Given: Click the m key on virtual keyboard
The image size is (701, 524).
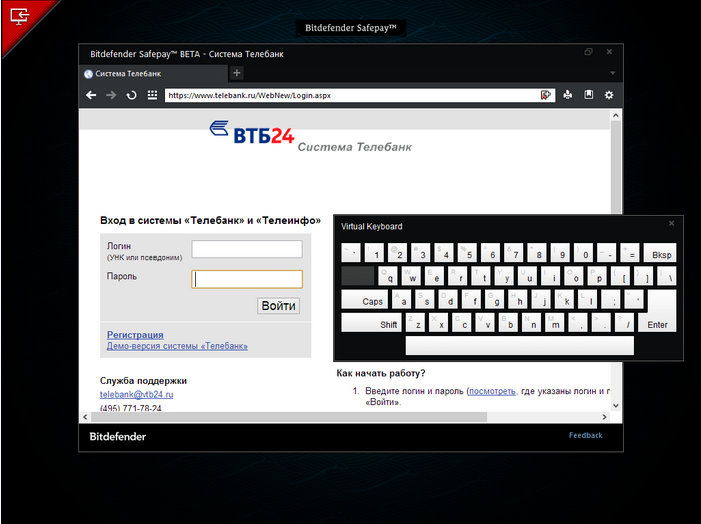Looking at the screenshot, I should (555, 322).
